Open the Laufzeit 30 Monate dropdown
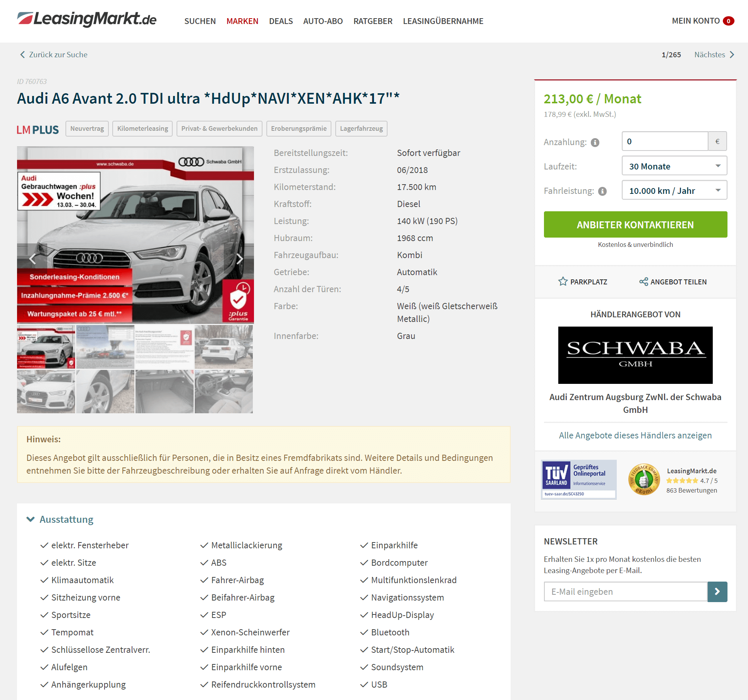Screen dimensions: 748x700 click(674, 166)
